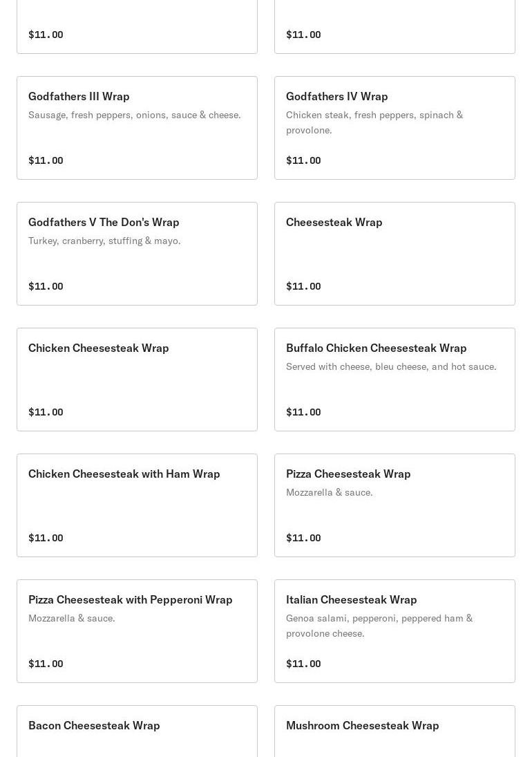Click the Italian Cheesesteak Wrap price

[303, 664]
